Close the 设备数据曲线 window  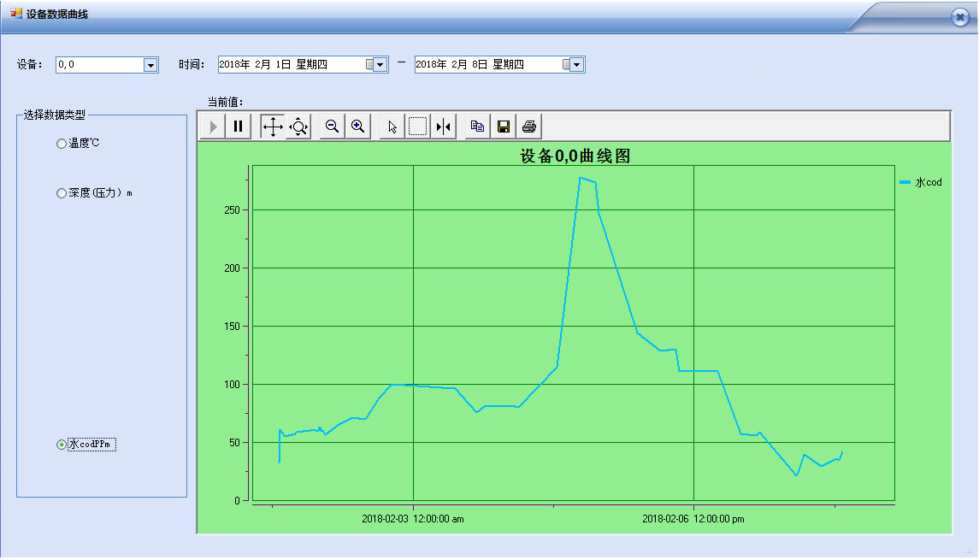click(x=959, y=17)
